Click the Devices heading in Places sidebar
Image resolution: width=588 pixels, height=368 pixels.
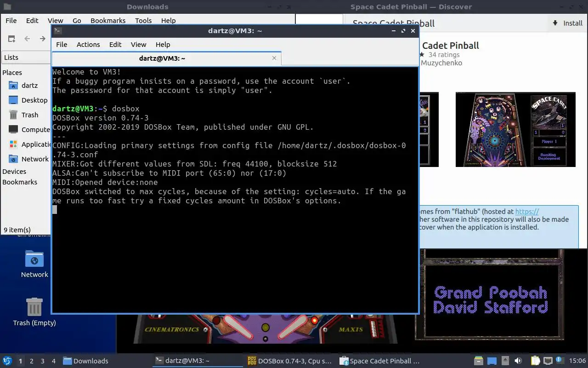click(x=14, y=172)
